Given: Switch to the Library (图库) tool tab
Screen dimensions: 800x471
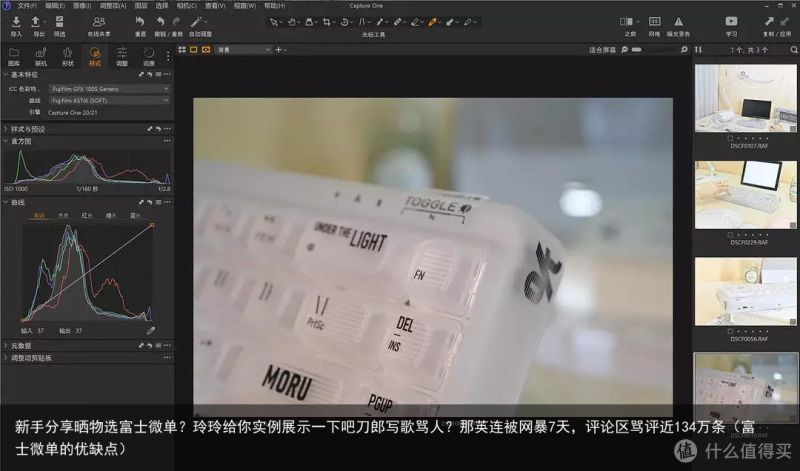Looking at the screenshot, I should [14, 56].
